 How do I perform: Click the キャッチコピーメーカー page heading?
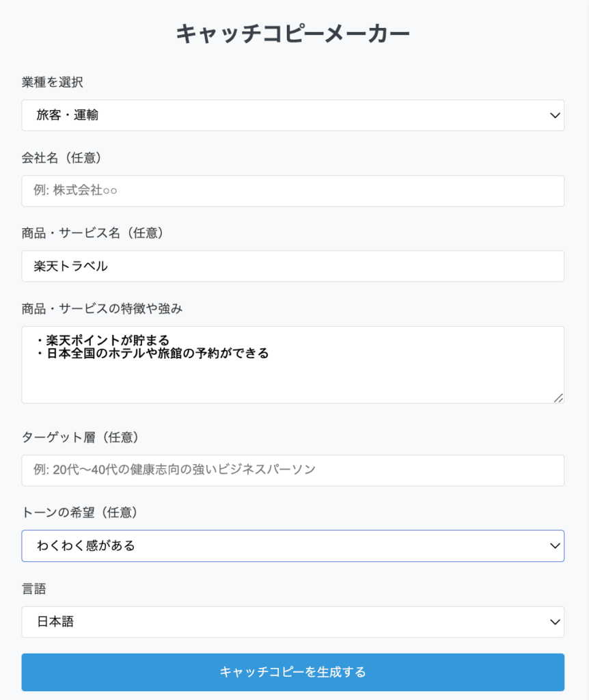292,33
